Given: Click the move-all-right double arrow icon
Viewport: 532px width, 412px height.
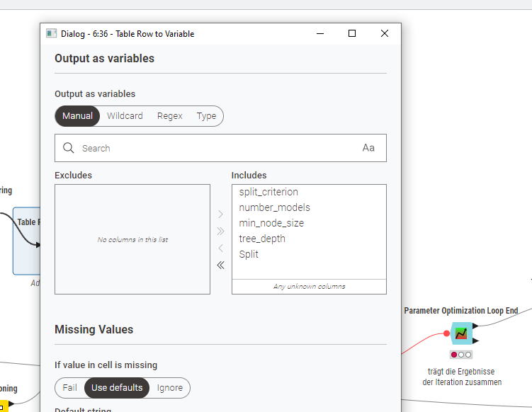Looking at the screenshot, I should point(220,231).
